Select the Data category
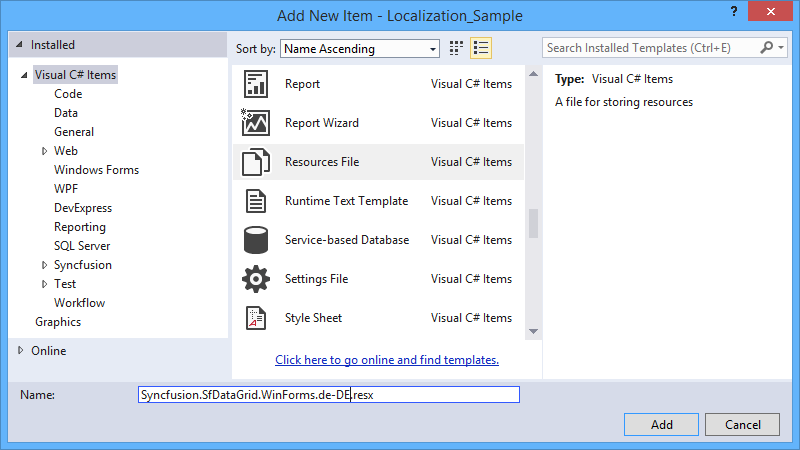 coord(66,113)
